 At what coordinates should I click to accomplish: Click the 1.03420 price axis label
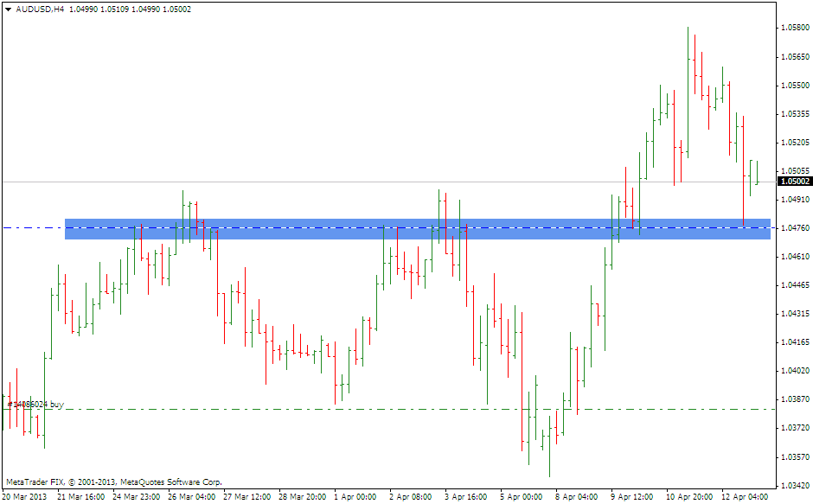pyautogui.click(x=794, y=484)
